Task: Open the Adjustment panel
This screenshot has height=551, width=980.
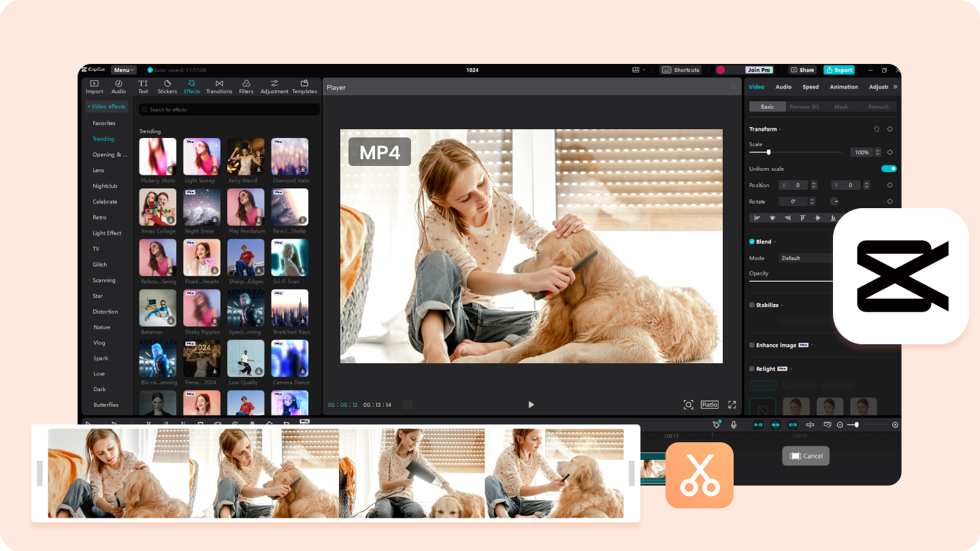Action: (x=274, y=87)
